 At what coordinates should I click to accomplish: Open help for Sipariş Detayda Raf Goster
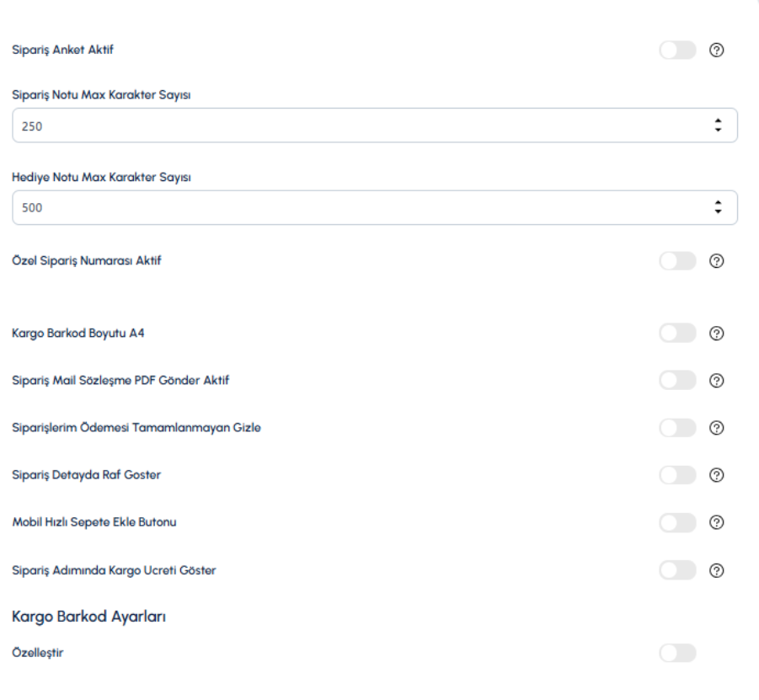point(716,475)
